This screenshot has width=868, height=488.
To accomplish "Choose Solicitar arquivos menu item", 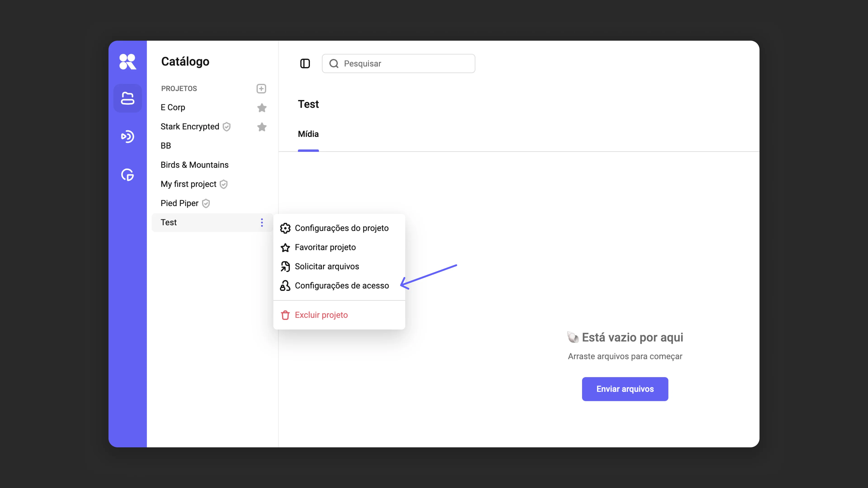I will pyautogui.click(x=339, y=266).
